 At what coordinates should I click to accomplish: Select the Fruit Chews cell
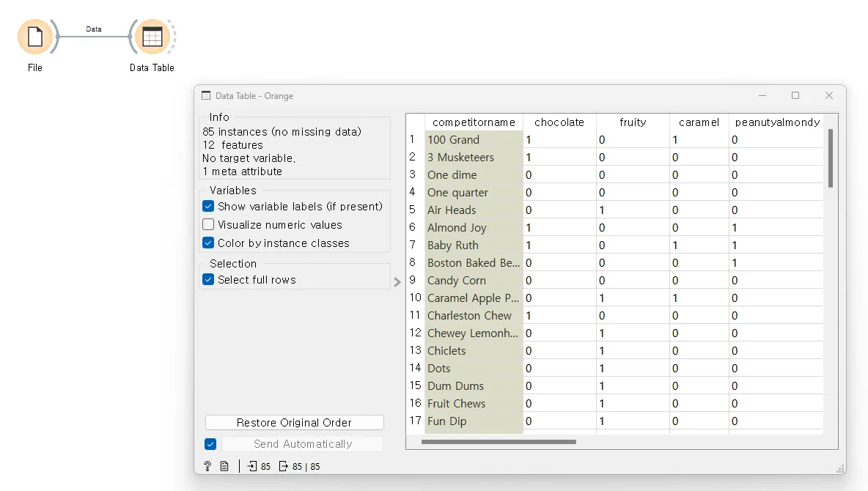coord(474,404)
